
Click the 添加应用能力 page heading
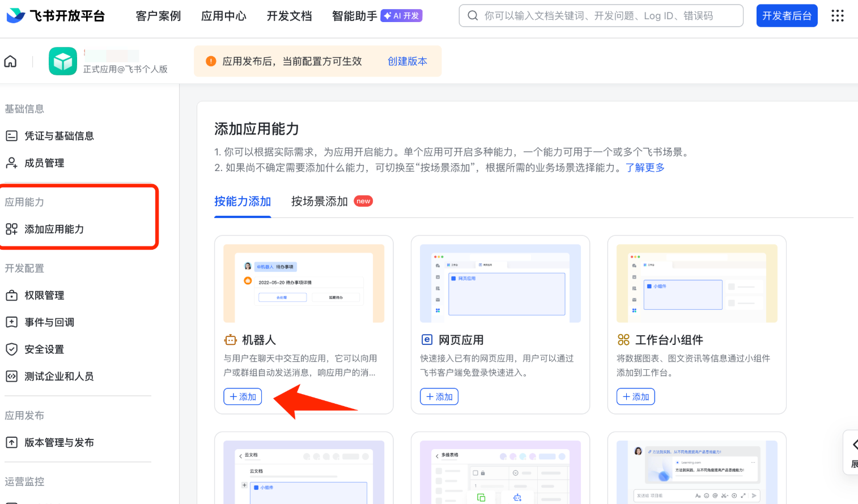257,129
